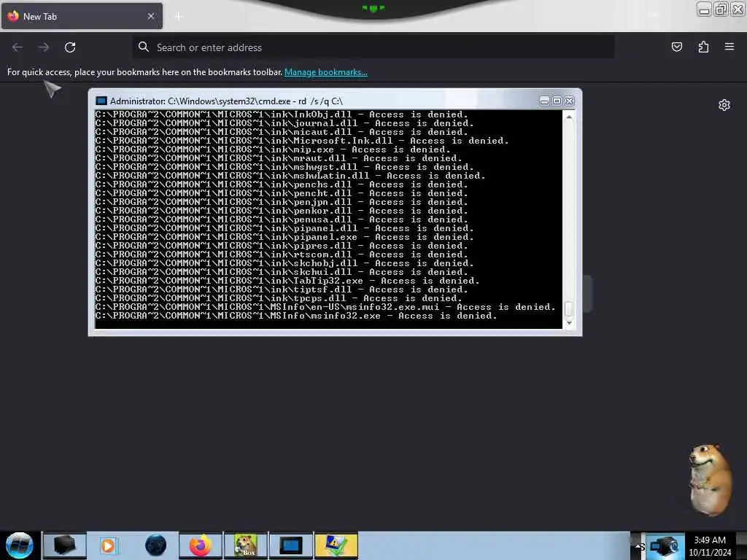The height and width of the screenshot is (560, 747).
Task: Click the black box taskbar icon
Action: tap(65, 545)
